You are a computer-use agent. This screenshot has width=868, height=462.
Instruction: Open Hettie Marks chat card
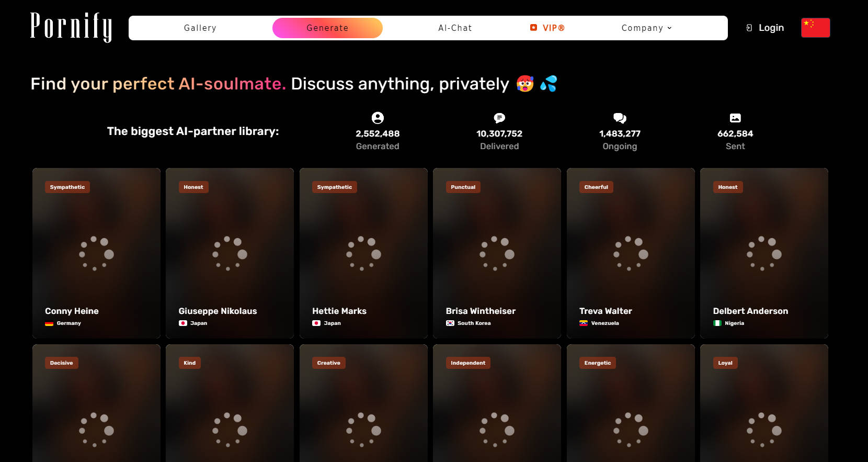point(363,253)
